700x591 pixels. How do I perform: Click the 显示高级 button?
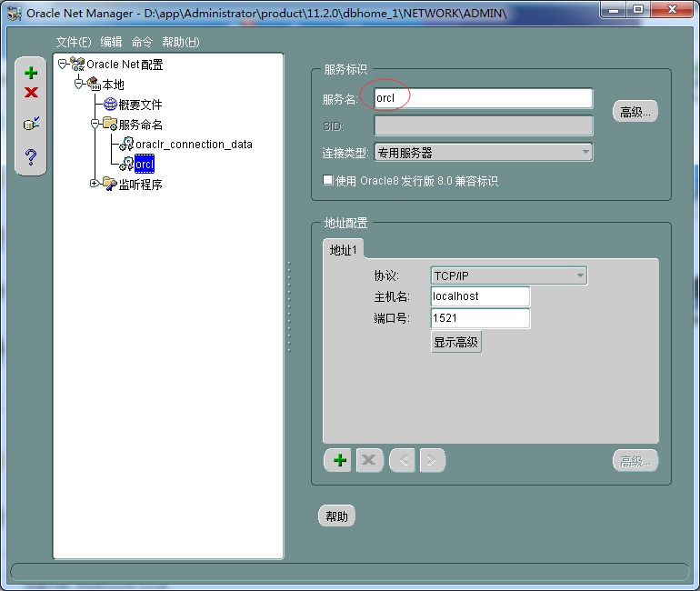455,343
